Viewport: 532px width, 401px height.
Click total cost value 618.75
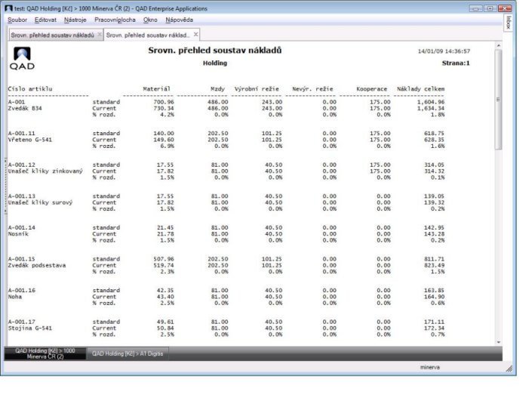tap(435, 133)
